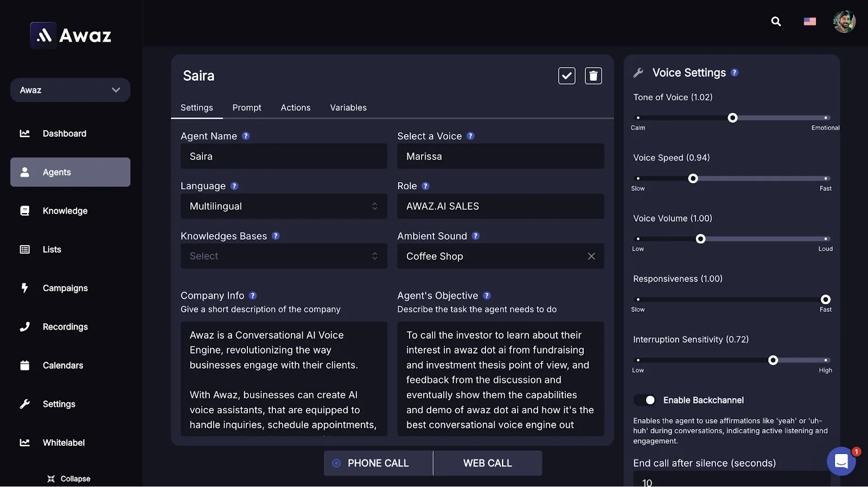Click the US flag language icon
868x487 pixels.
[x=809, y=22]
